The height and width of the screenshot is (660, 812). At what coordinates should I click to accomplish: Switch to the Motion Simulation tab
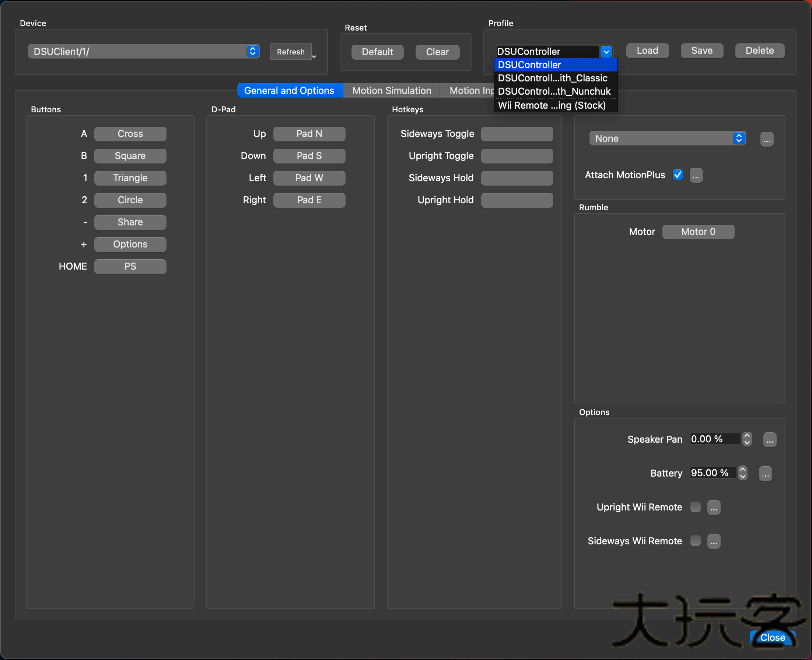click(x=391, y=91)
